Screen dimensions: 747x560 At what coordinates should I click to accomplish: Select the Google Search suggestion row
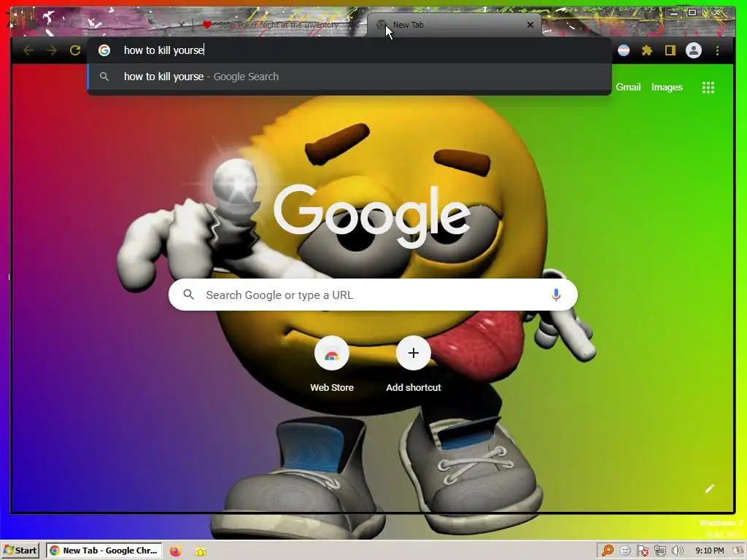[349, 77]
